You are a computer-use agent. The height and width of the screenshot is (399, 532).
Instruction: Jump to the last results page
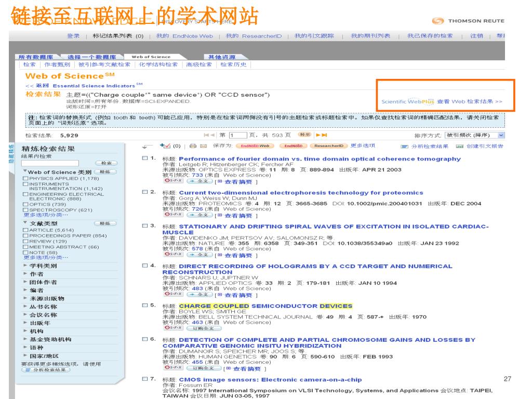pyautogui.click(x=324, y=135)
